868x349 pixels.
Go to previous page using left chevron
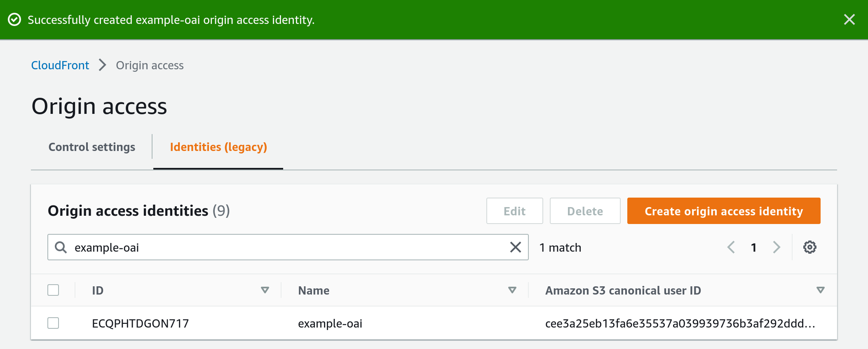[x=731, y=247]
